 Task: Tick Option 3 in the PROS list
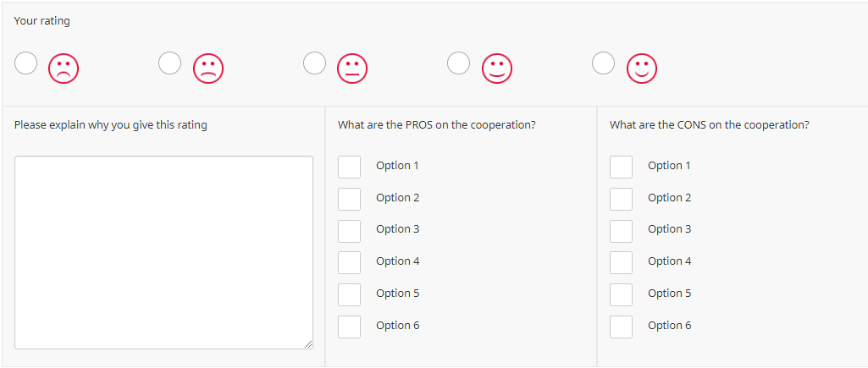coord(349,231)
